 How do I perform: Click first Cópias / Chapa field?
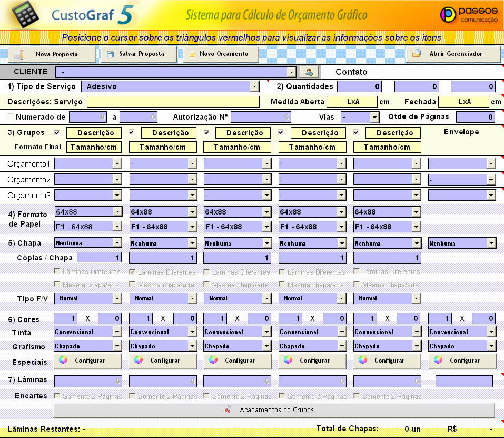pyautogui.click(x=100, y=258)
